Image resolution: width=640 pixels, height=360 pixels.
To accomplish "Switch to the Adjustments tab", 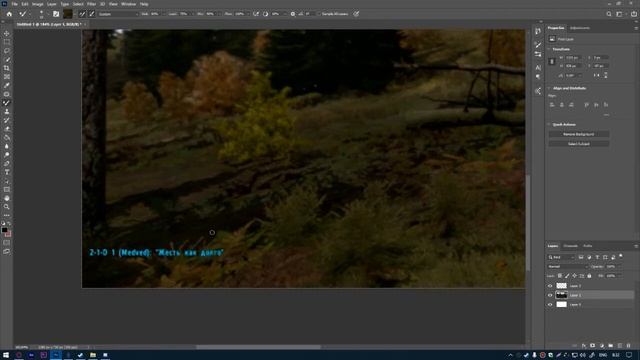I will [580, 28].
